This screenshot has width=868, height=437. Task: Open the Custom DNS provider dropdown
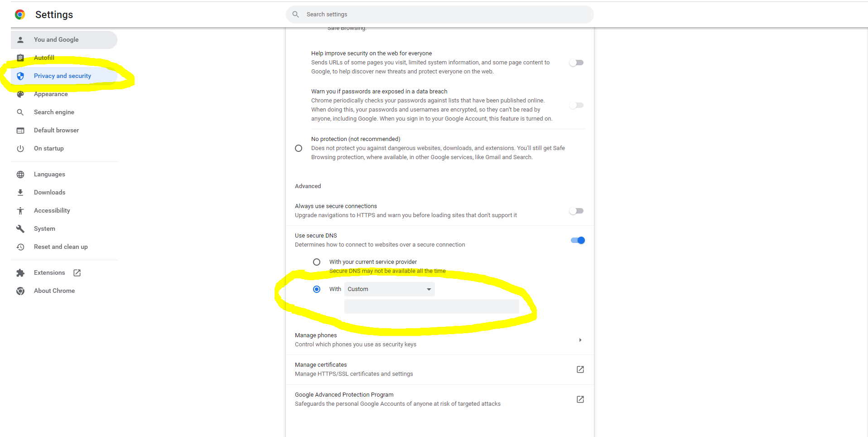coord(390,289)
